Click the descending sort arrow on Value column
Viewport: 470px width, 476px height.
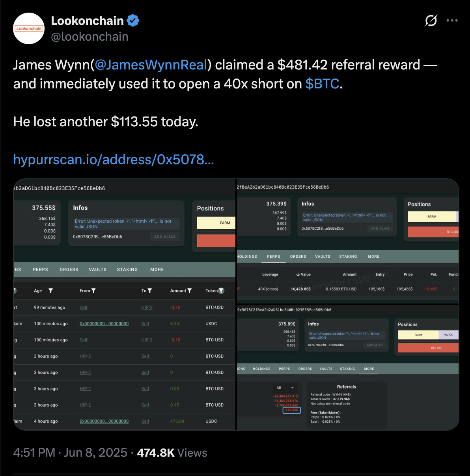pos(298,274)
